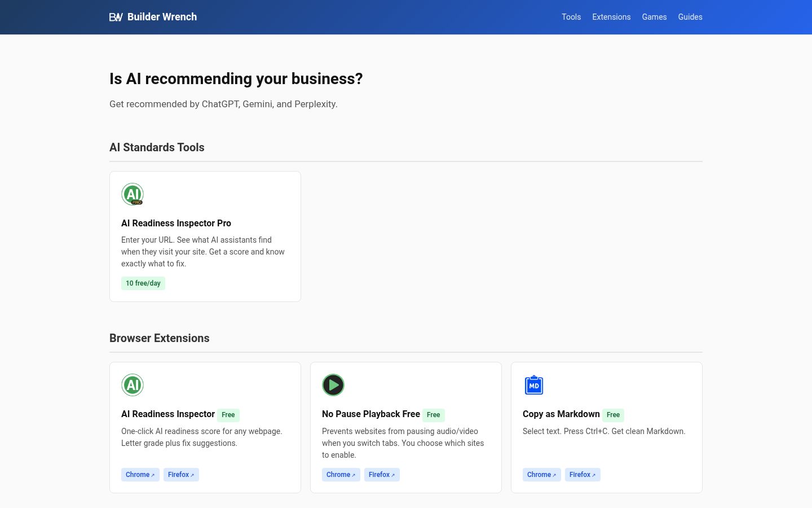Click the Builder Wrench BW logo icon
The height and width of the screenshot is (508, 812).
[116, 17]
